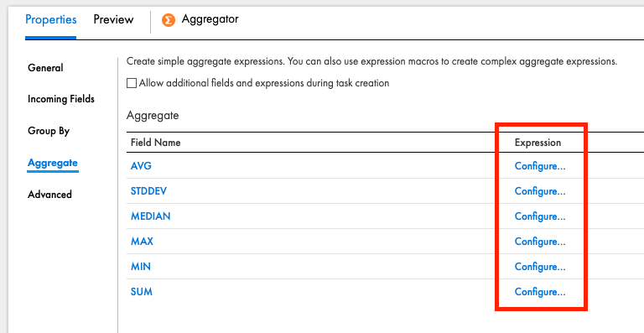Select the Aggregate sidebar item

coord(53,163)
